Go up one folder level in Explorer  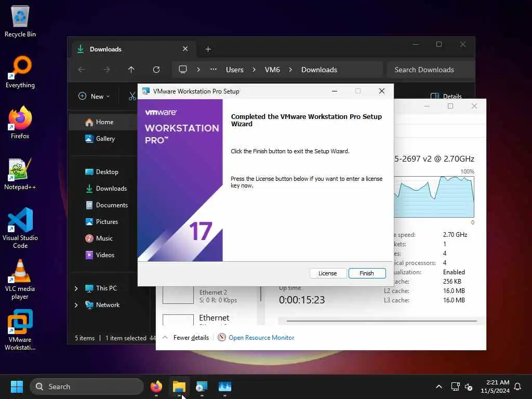131,70
